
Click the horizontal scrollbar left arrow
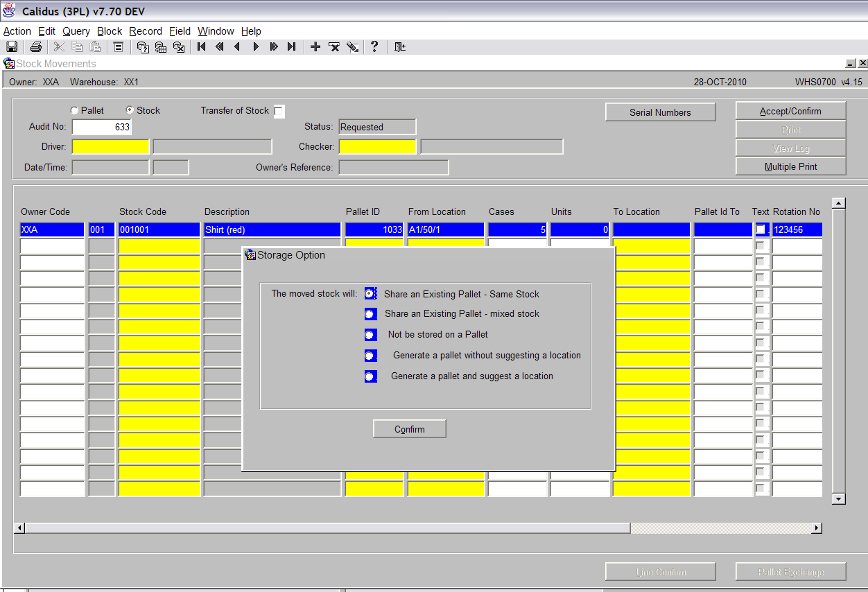(20, 528)
